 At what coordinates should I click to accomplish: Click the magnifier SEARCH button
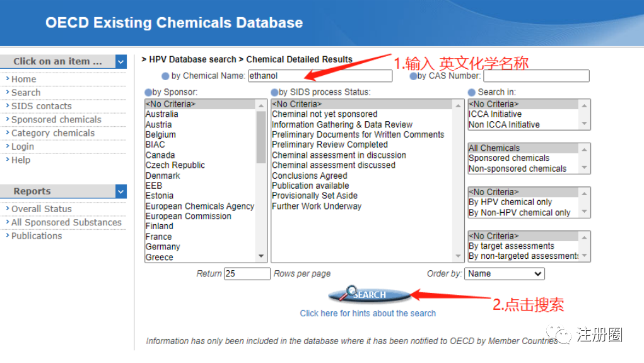369,294
